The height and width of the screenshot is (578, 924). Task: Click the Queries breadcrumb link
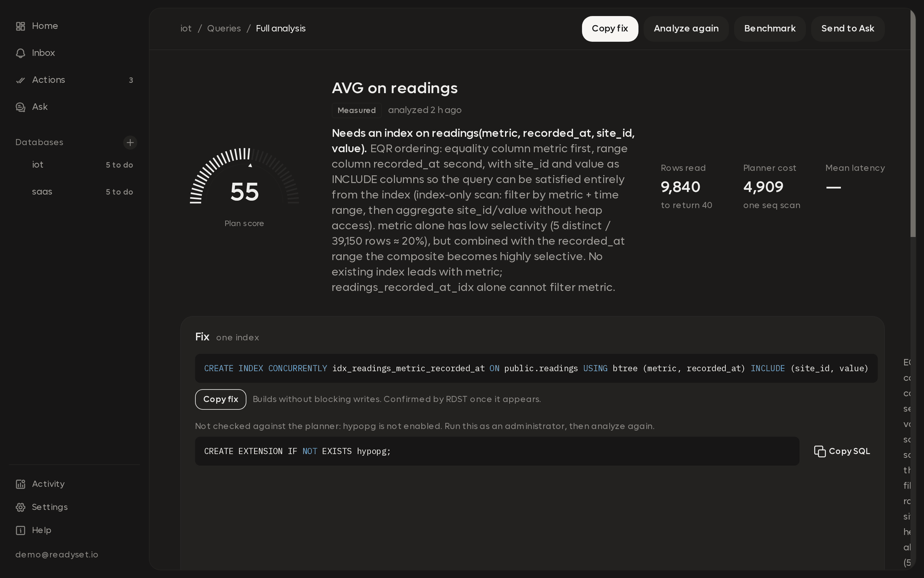pos(224,29)
